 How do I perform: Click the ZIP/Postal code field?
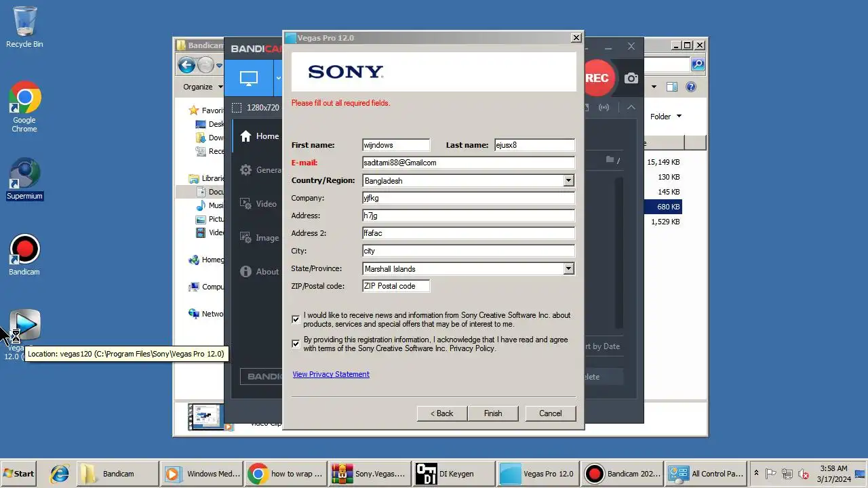(x=396, y=286)
